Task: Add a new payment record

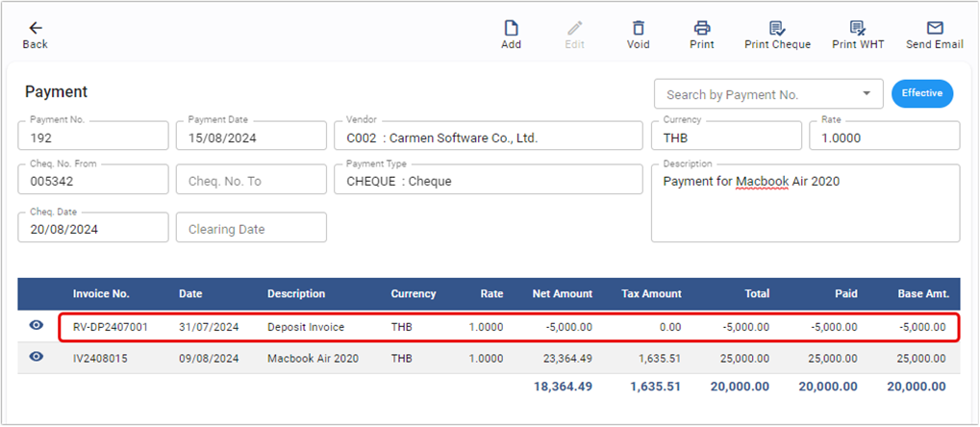Action: click(511, 28)
